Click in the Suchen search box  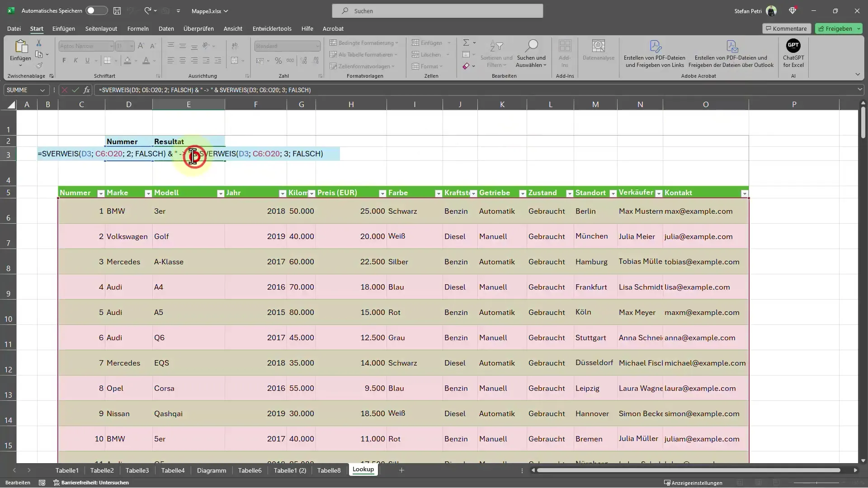(x=437, y=11)
